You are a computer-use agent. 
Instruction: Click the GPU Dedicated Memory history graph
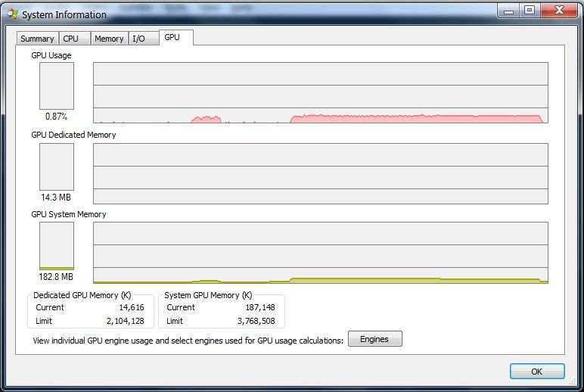320,173
